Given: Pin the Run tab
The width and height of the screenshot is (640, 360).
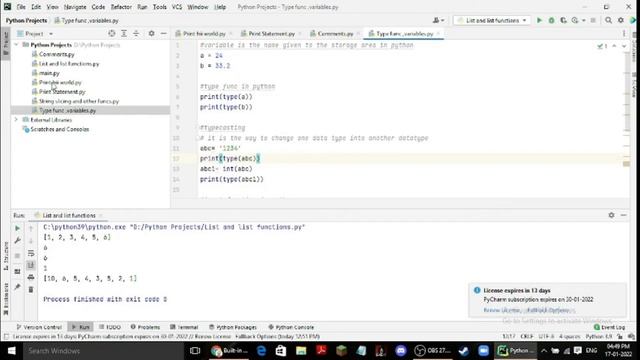Looking at the screenshot, I should pyautogui.click(x=17, y=287).
